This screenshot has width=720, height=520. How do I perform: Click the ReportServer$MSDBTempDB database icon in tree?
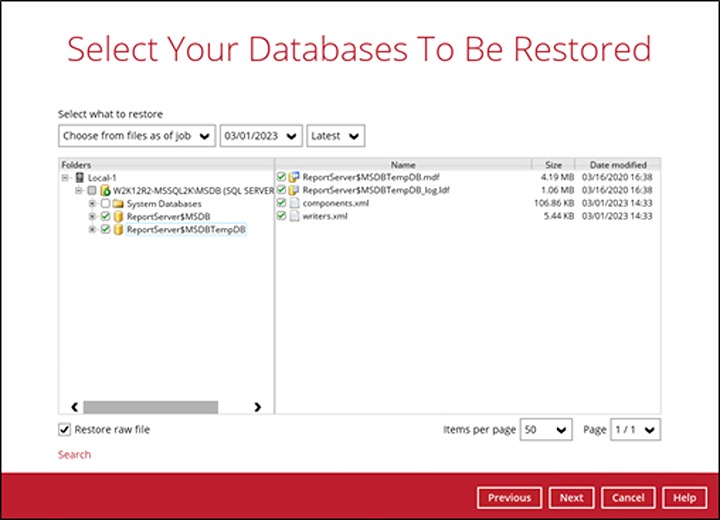tap(118, 229)
